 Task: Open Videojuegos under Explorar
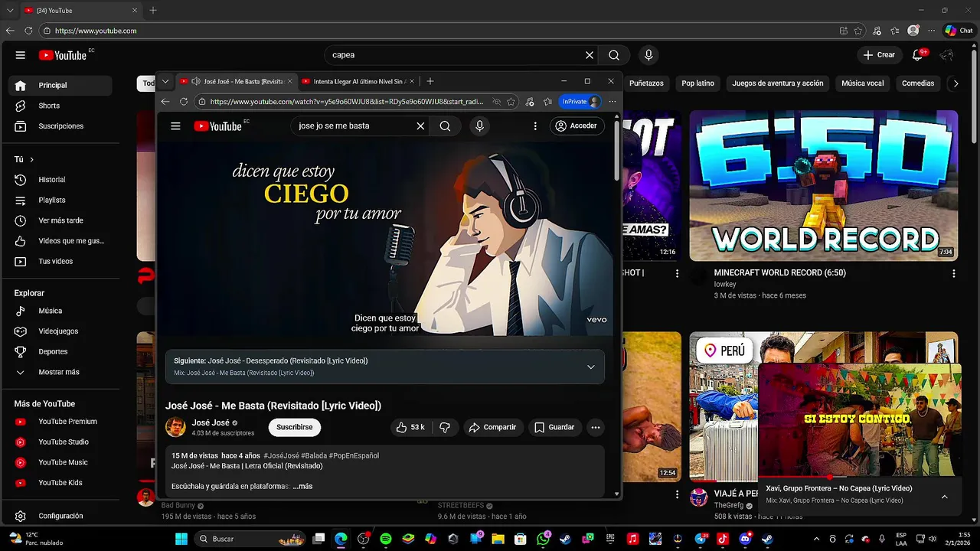[x=60, y=331]
